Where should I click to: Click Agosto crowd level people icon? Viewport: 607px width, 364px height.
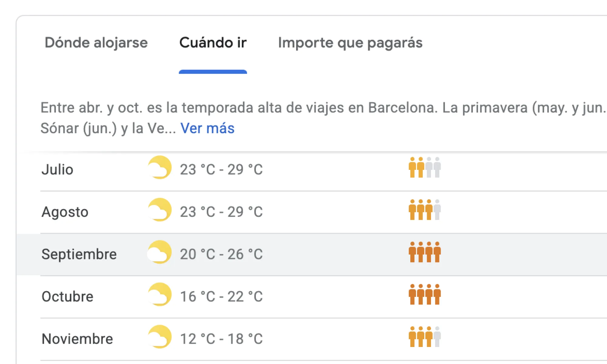(x=425, y=210)
